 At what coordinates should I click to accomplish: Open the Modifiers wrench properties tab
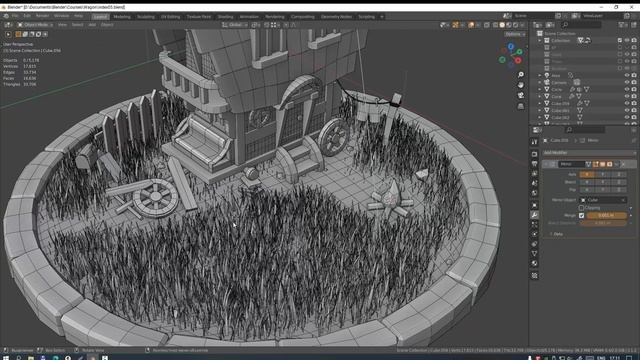[534, 215]
